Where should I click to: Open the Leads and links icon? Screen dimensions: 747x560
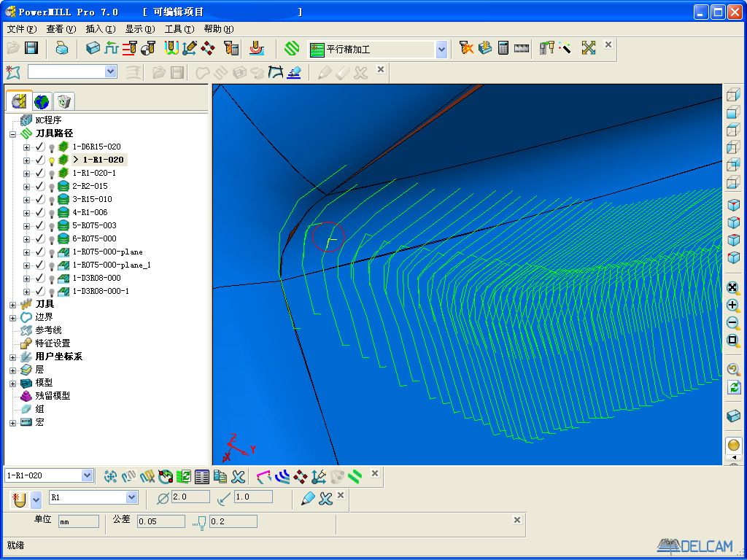point(171,48)
